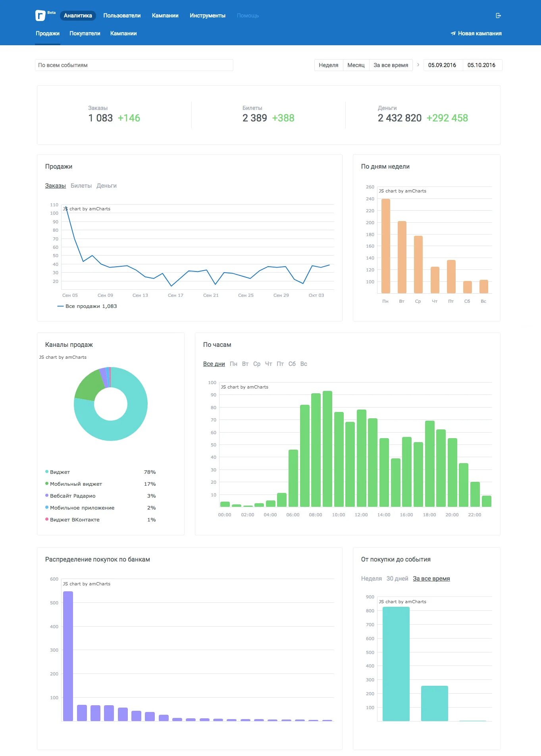Show Заказы in the sales chart
Screen dimensions: 541x756
click(x=56, y=186)
